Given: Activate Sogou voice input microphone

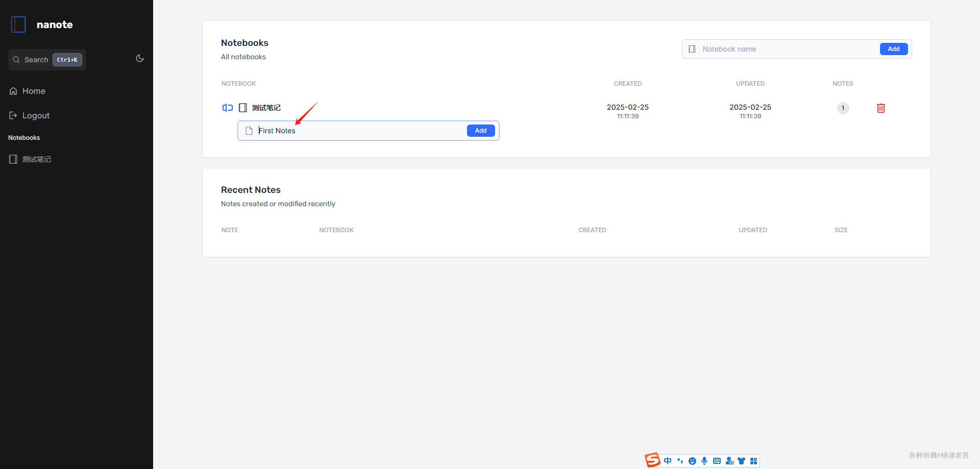Looking at the screenshot, I should click(x=704, y=461).
